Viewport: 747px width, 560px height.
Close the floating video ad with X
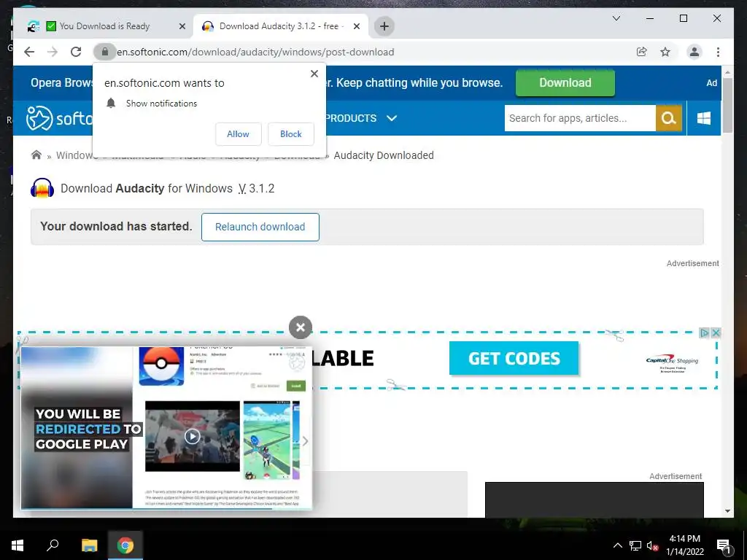coord(300,327)
